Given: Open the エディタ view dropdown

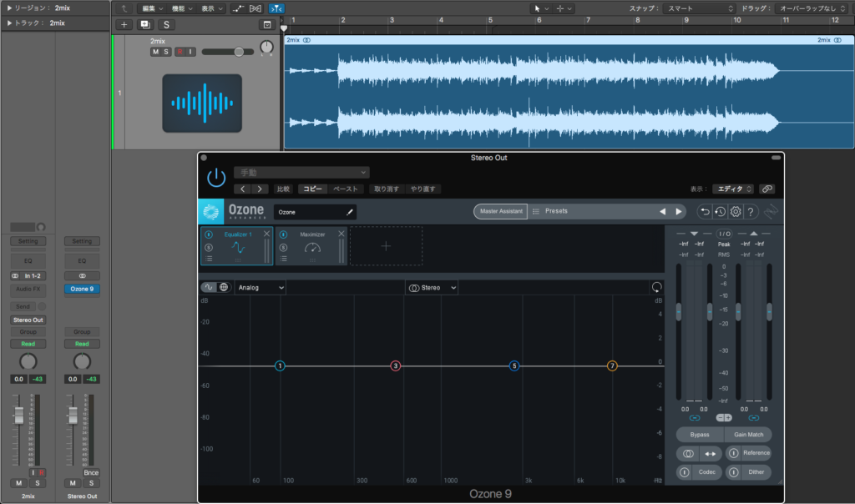Looking at the screenshot, I should tap(733, 189).
